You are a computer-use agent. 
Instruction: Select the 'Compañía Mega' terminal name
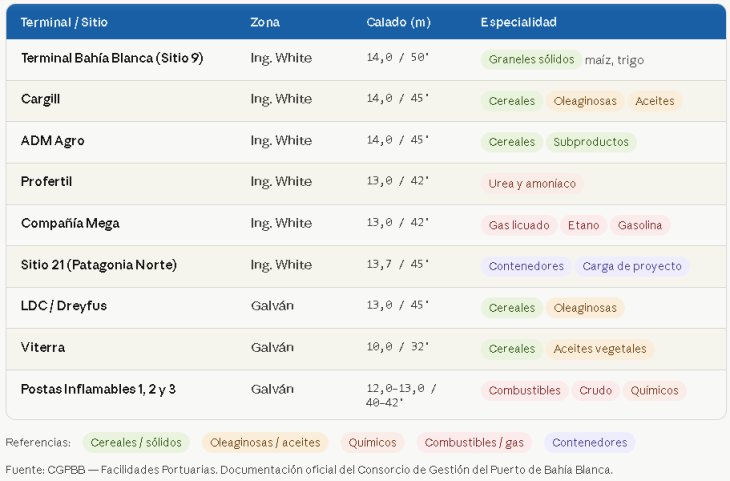tap(70, 223)
